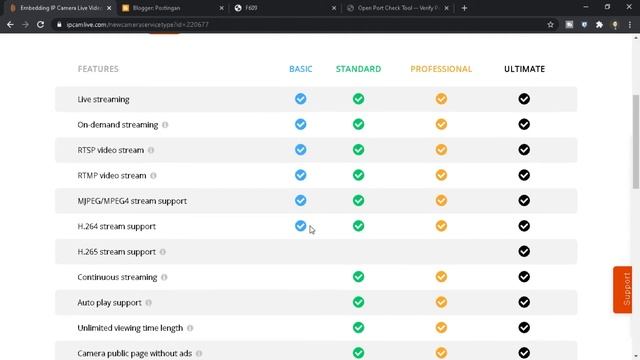This screenshot has height=360, width=640.
Task: Switch to the Embedding IP Camera Live Video tab
Action: tap(60, 8)
